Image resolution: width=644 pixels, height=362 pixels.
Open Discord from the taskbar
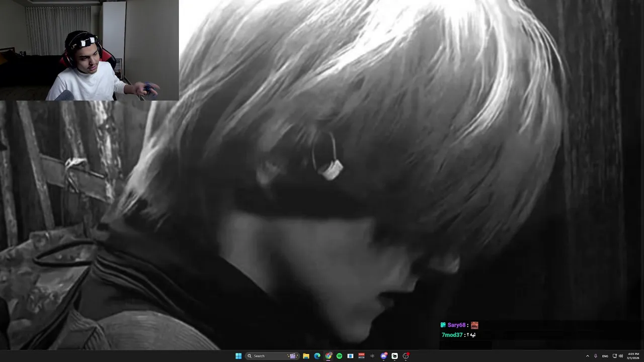(384, 356)
